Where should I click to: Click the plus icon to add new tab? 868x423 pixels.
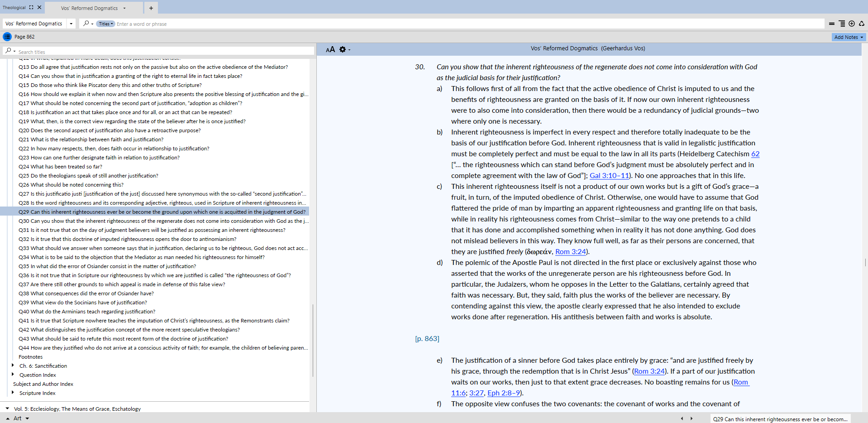[151, 8]
